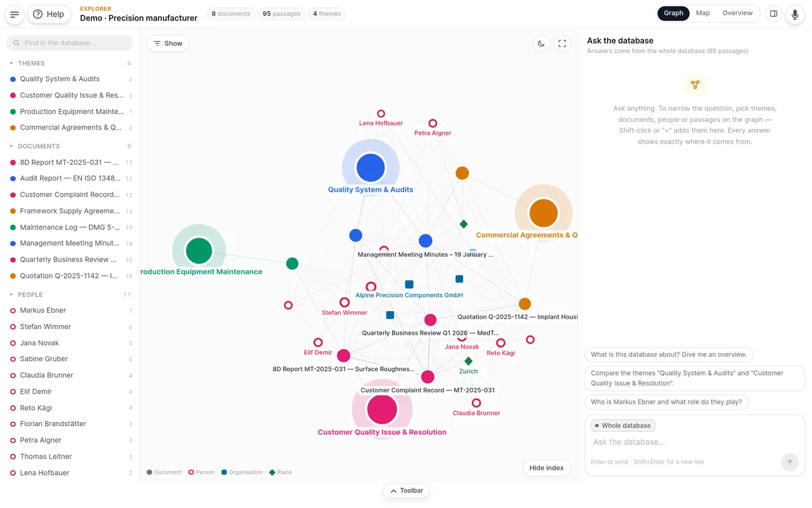Click Reto Kägi person node on graph
This screenshot has width=812, height=508.
coord(501,343)
